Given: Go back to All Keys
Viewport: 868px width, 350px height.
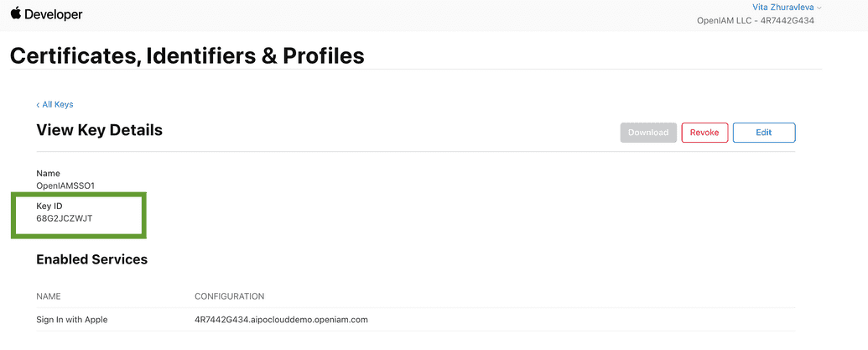Looking at the screenshot, I should tap(57, 105).
